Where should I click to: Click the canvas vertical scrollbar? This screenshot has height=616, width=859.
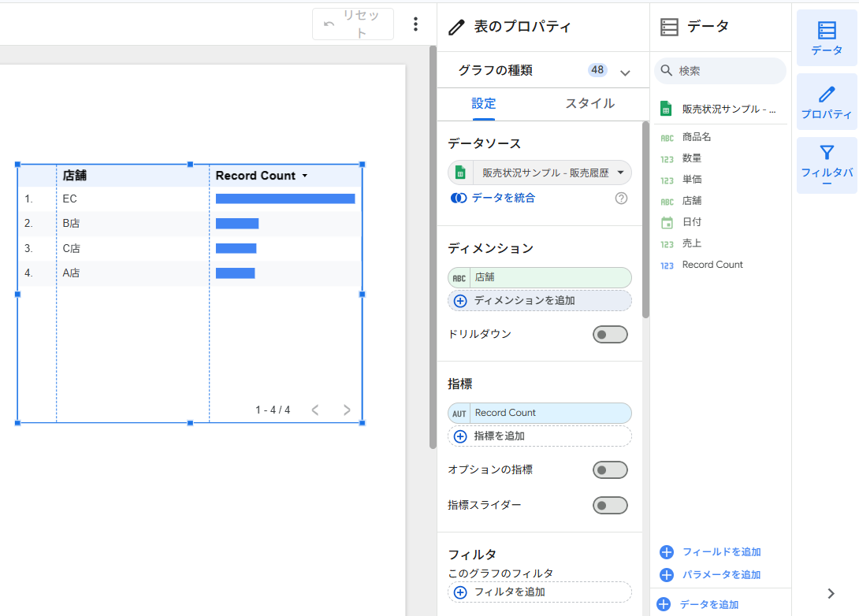coord(433,247)
